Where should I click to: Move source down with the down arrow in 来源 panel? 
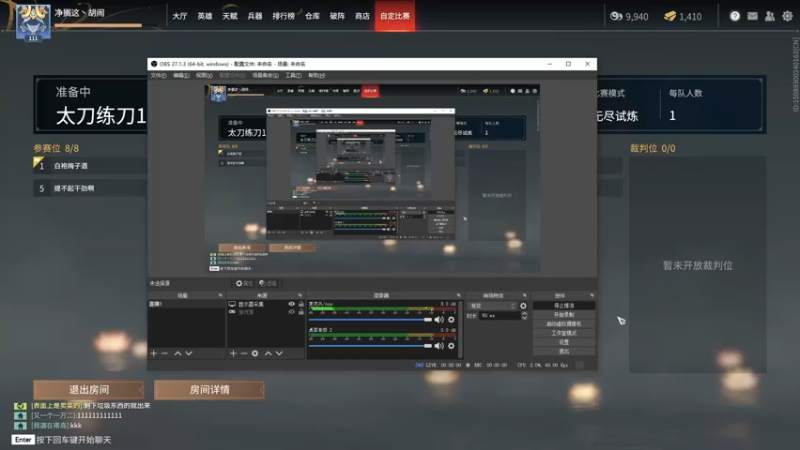point(279,353)
